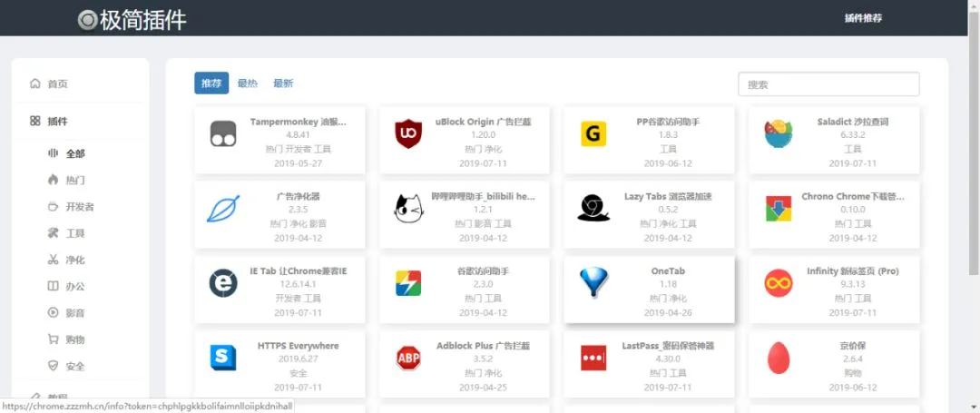Open the Lazy Tabs 浏览器加速 title

tap(668, 197)
